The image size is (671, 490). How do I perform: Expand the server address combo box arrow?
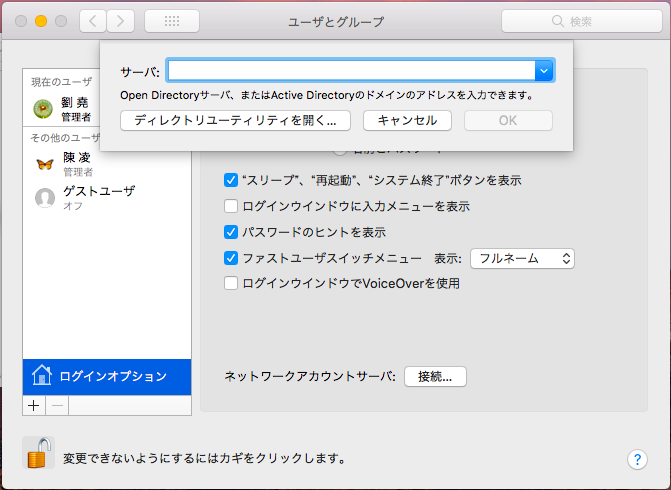pyautogui.click(x=544, y=71)
